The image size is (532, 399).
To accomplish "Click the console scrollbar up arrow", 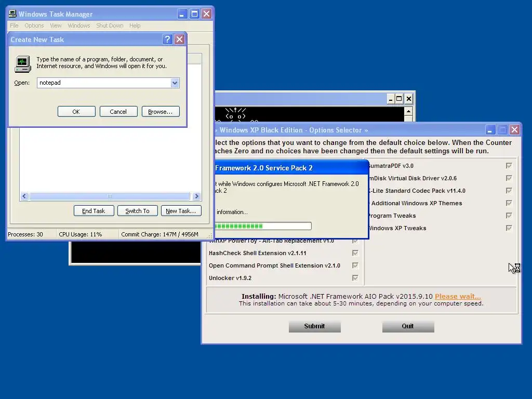I will coord(408,111).
